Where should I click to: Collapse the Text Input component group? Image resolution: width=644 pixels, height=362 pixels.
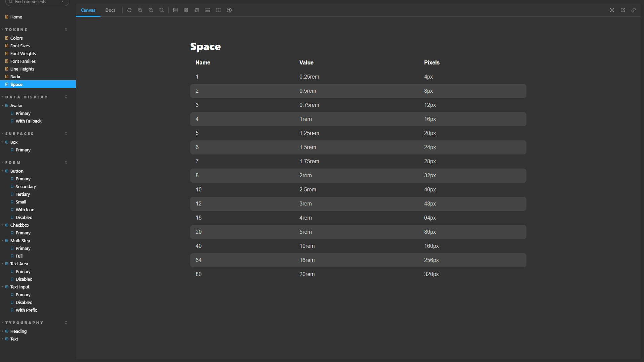coord(20,287)
